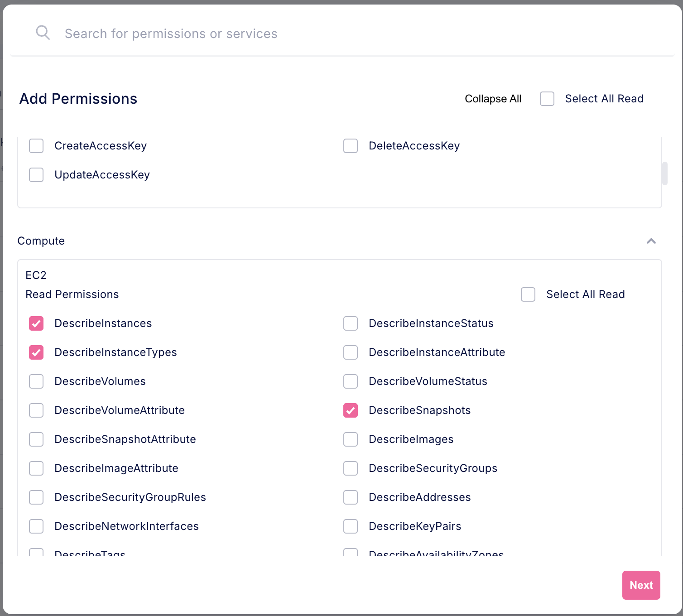Screen dimensions: 683x616
Task: Check DescribeInstanceStatus box
Action: (x=351, y=323)
